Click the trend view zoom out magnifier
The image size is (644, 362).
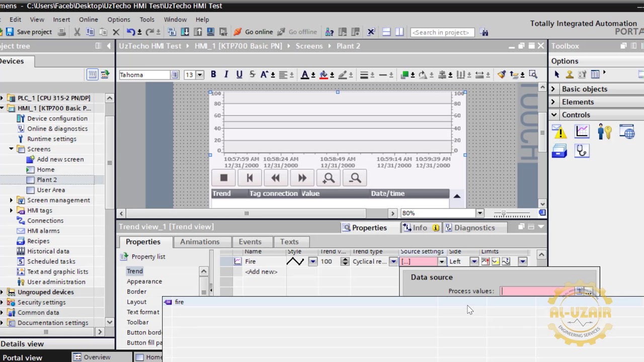click(x=355, y=178)
